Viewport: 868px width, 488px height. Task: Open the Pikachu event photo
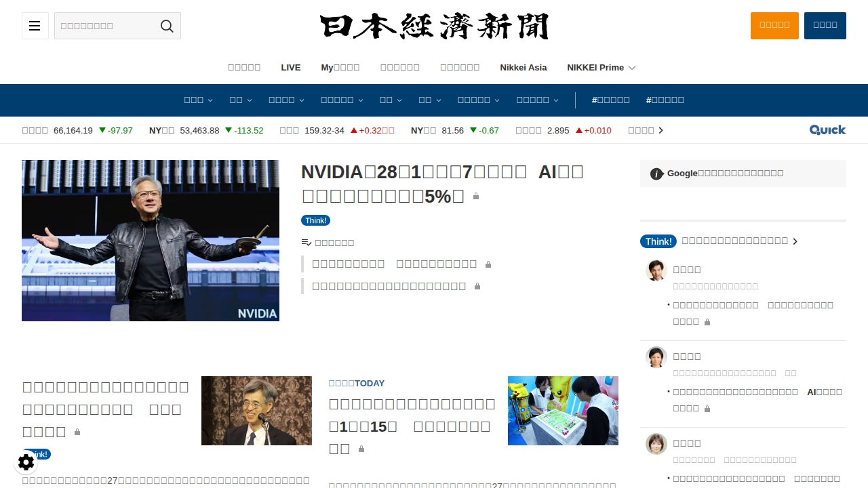coord(563,411)
